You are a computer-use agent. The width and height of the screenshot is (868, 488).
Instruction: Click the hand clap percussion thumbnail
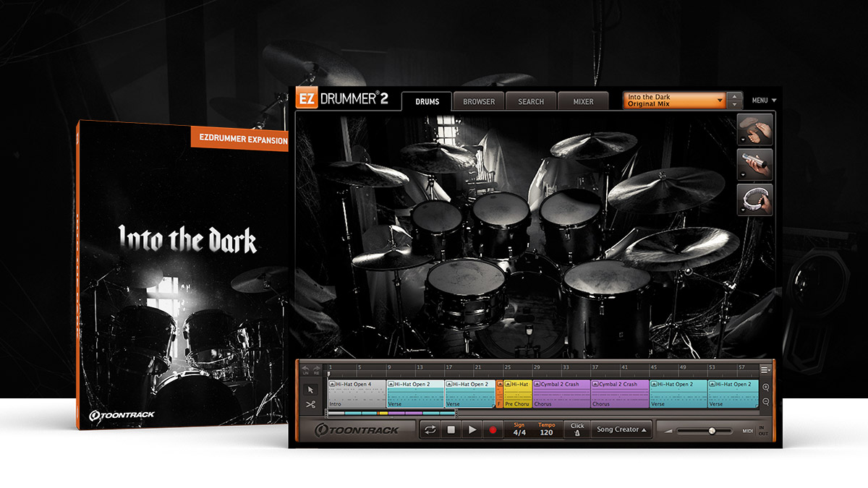click(x=756, y=129)
